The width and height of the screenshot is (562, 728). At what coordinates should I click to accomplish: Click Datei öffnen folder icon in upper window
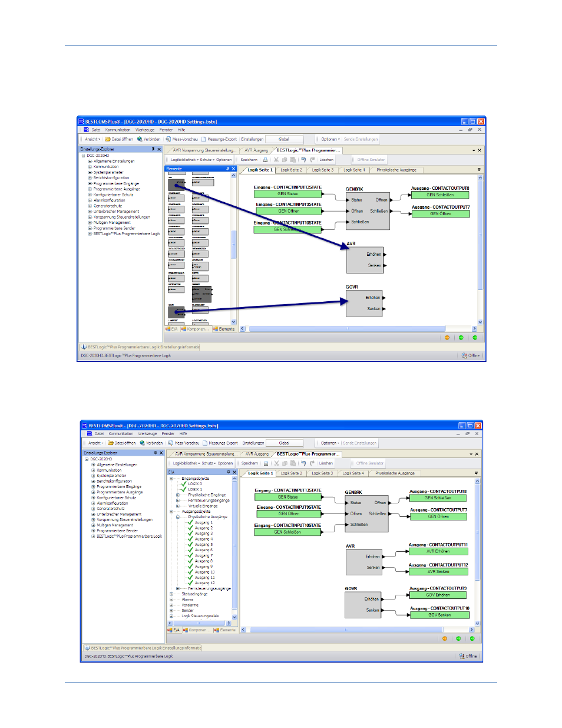108,139
